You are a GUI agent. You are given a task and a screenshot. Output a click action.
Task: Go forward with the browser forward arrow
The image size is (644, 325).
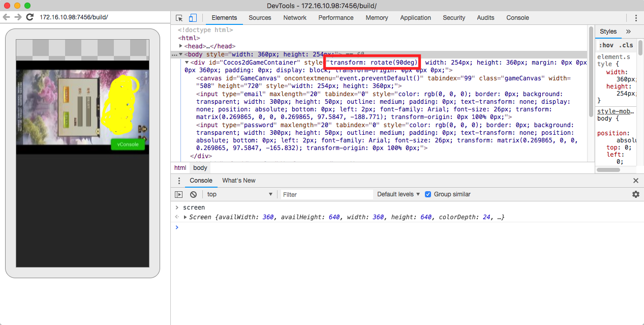(18, 17)
